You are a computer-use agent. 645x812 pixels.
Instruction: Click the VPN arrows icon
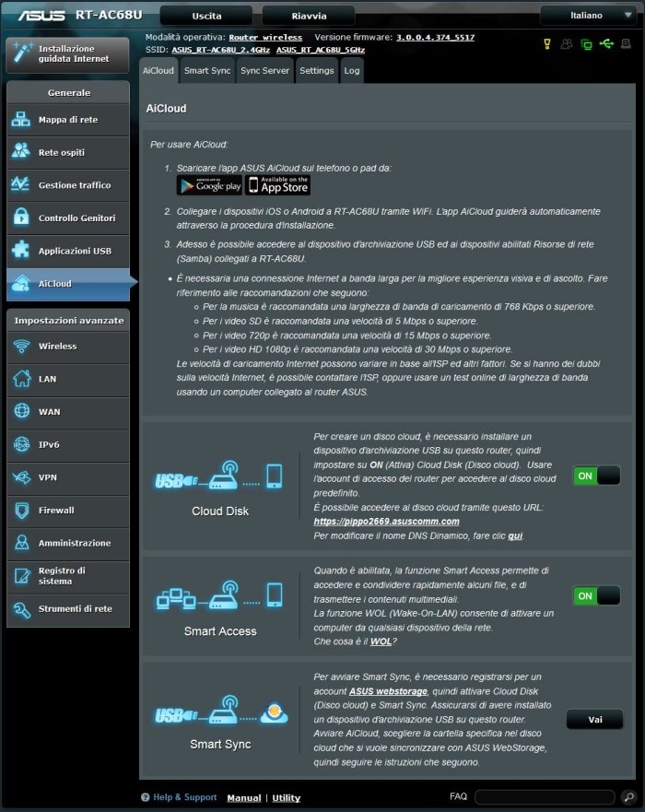21,477
